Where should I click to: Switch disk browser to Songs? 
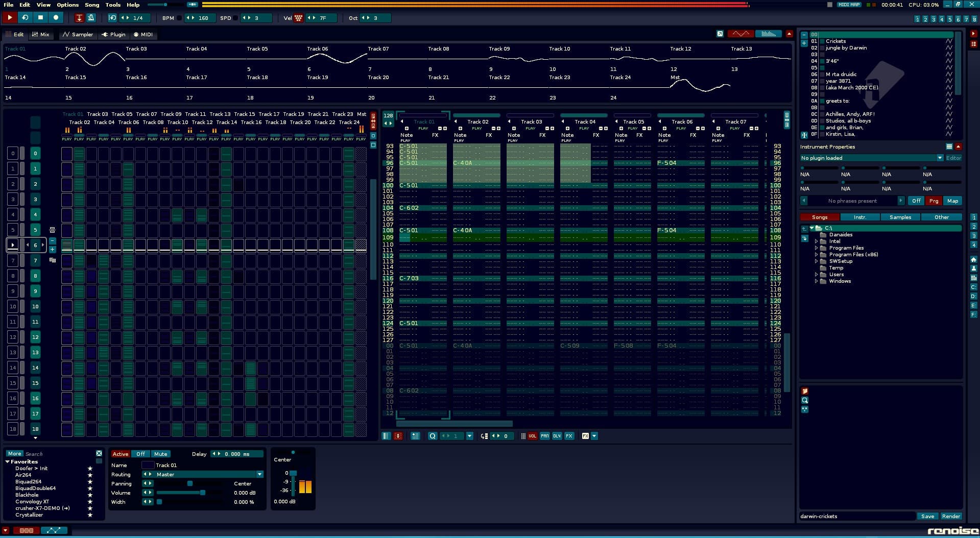tap(820, 217)
